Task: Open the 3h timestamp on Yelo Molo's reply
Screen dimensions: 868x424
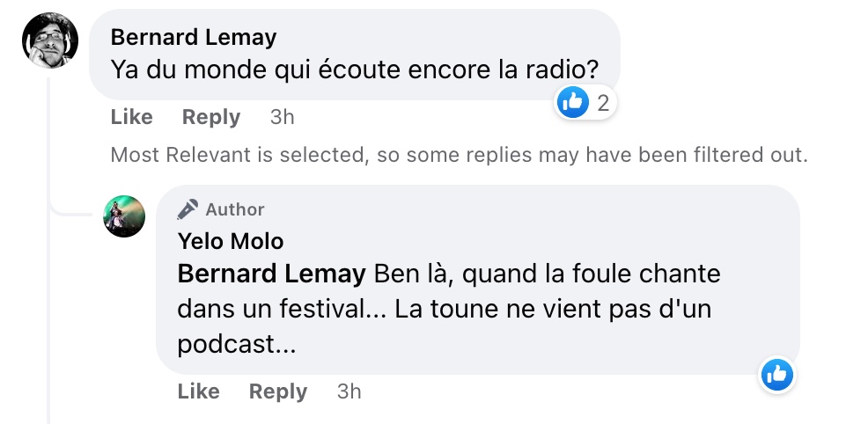Action: click(349, 391)
